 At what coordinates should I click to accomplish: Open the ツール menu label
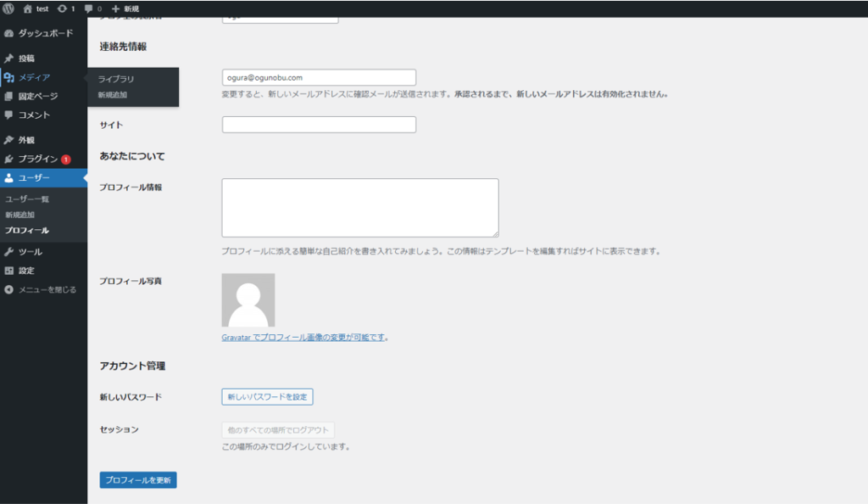click(x=30, y=252)
